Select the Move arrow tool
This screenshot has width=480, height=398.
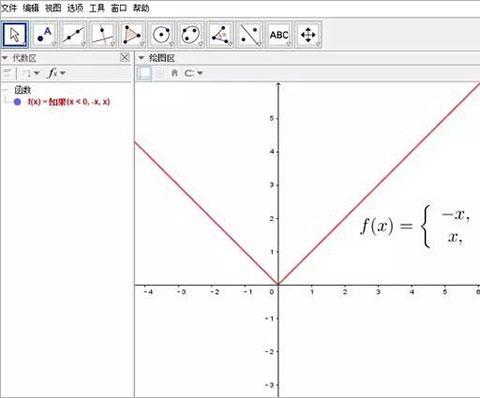[x=15, y=34]
